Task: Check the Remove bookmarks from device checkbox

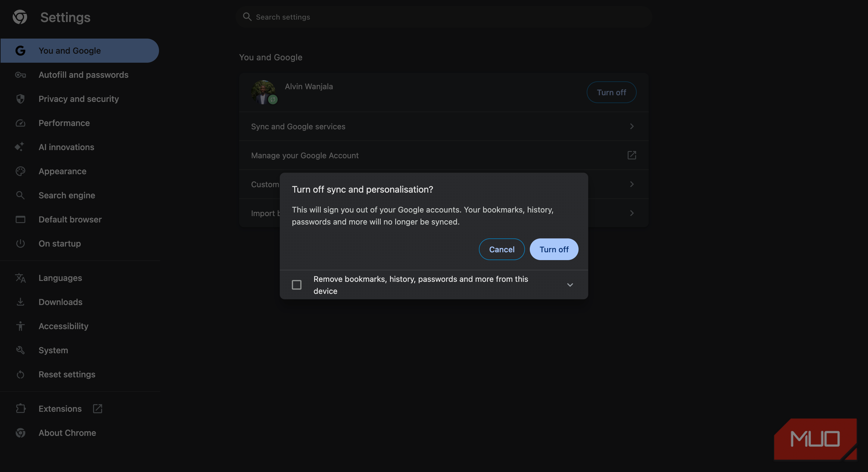Action: 297,285
